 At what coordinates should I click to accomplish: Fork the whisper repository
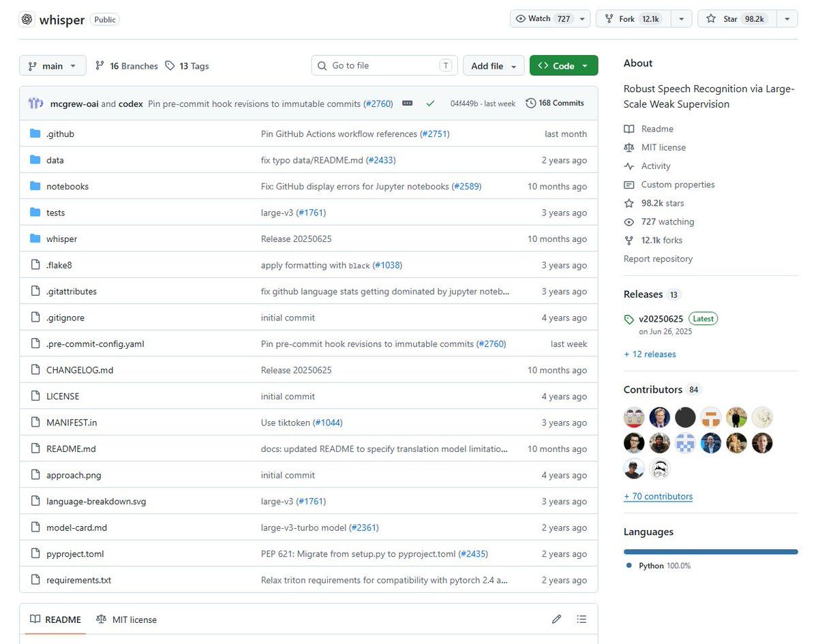pyautogui.click(x=633, y=19)
